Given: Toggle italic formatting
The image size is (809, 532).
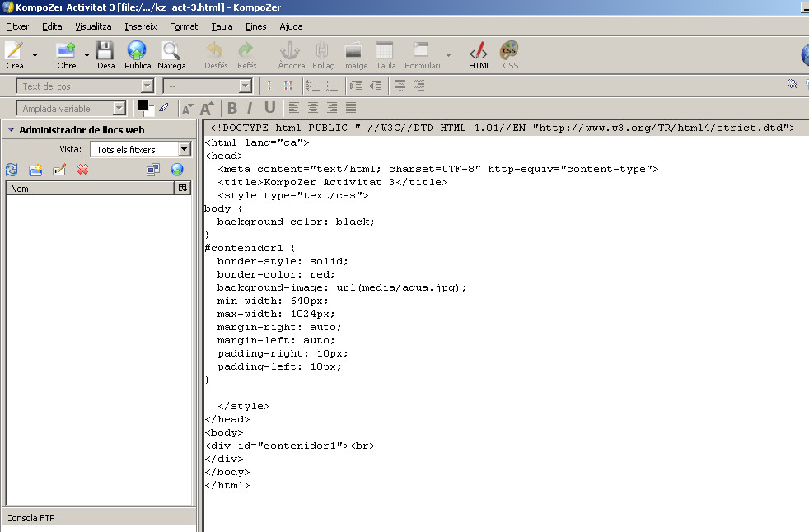Looking at the screenshot, I should [250, 108].
